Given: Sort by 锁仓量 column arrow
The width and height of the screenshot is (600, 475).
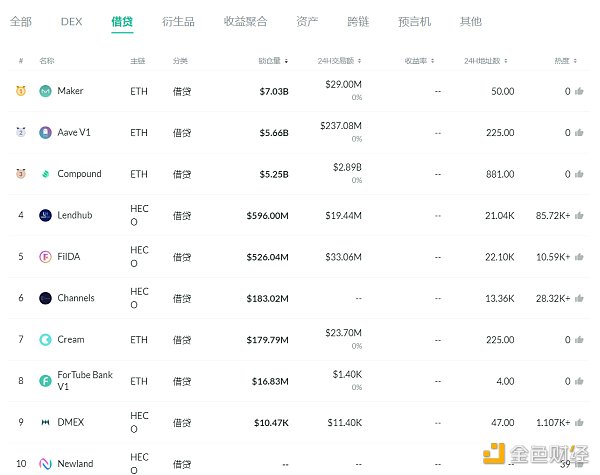Looking at the screenshot, I should point(286,61).
